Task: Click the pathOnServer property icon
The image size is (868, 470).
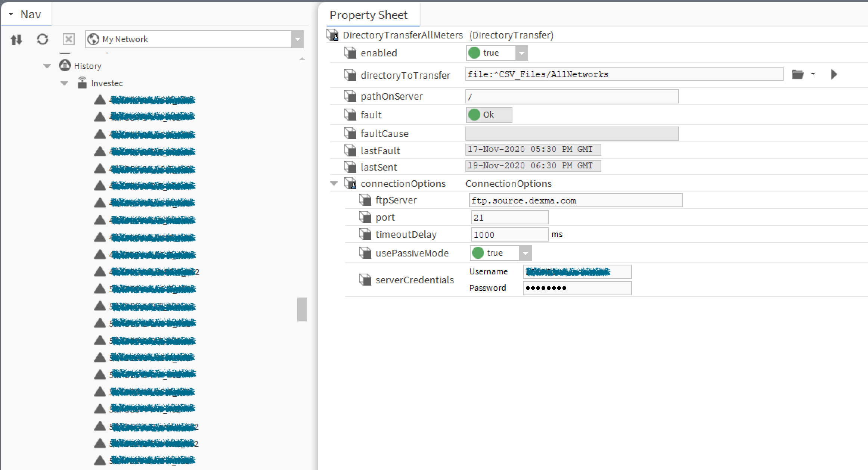Action: point(350,96)
